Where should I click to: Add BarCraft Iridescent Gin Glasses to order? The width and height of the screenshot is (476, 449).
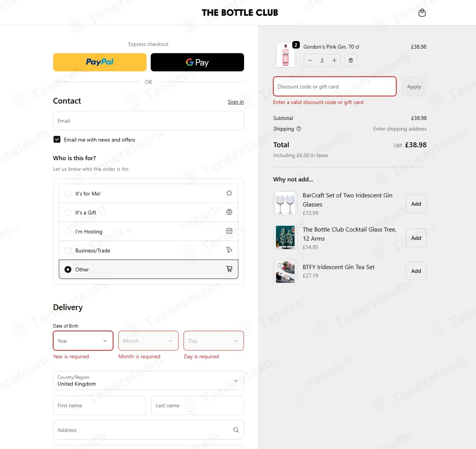pos(416,204)
